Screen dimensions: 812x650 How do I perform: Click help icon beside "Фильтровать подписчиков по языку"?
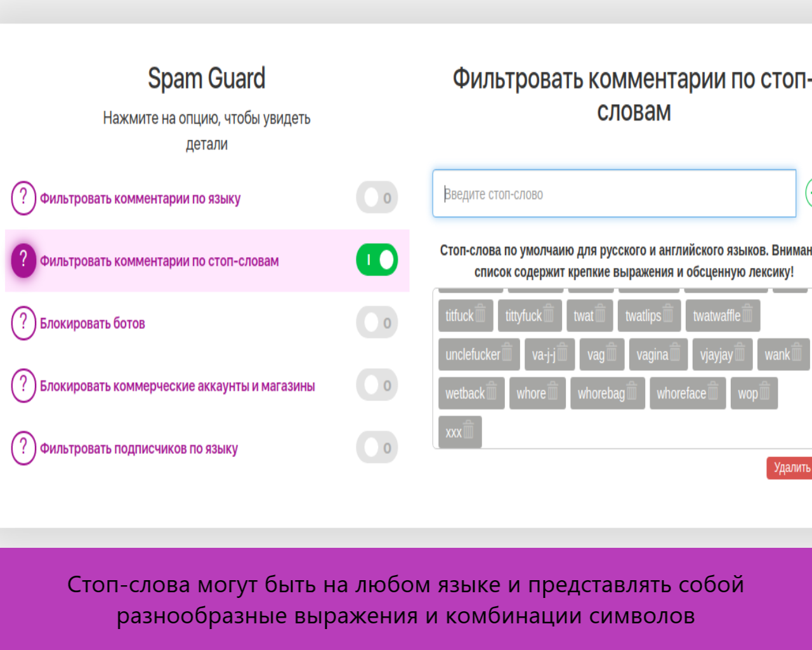tap(23, 448)
